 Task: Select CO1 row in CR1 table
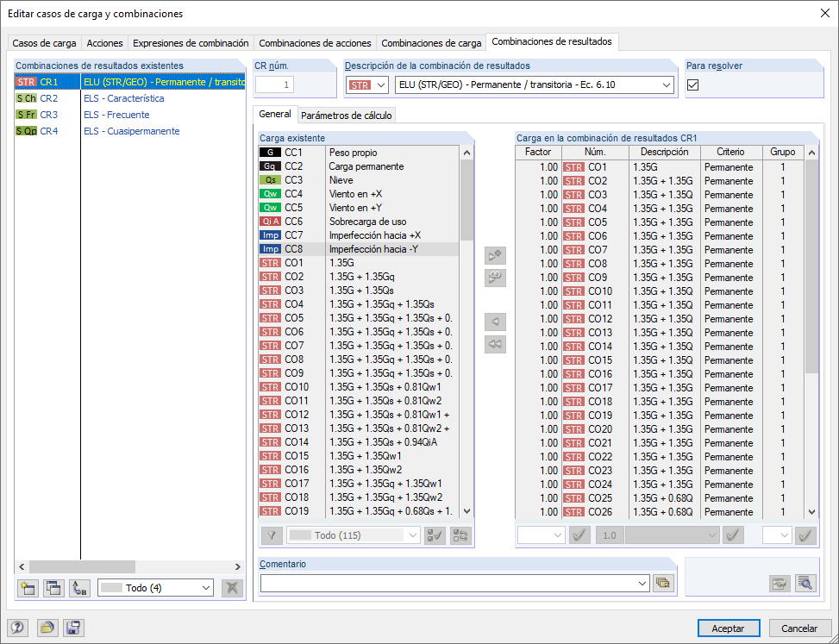point(660,167)
